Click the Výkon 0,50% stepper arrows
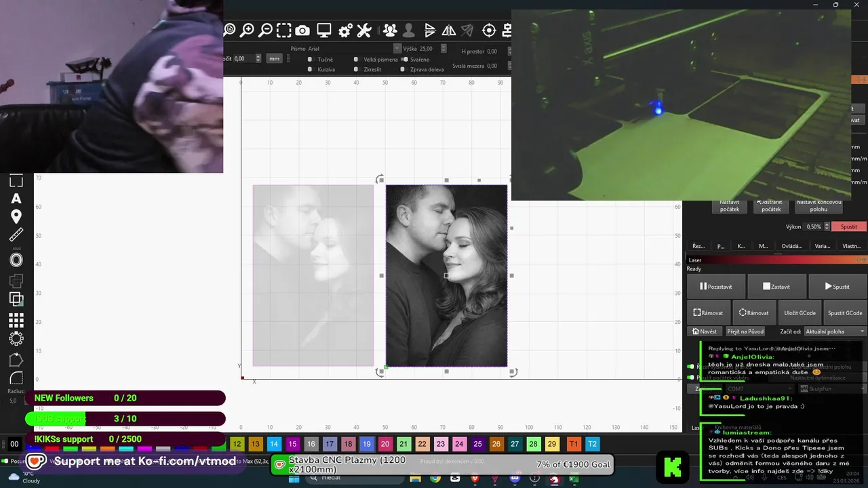This screenshot has height=488, width=868. 827,226
